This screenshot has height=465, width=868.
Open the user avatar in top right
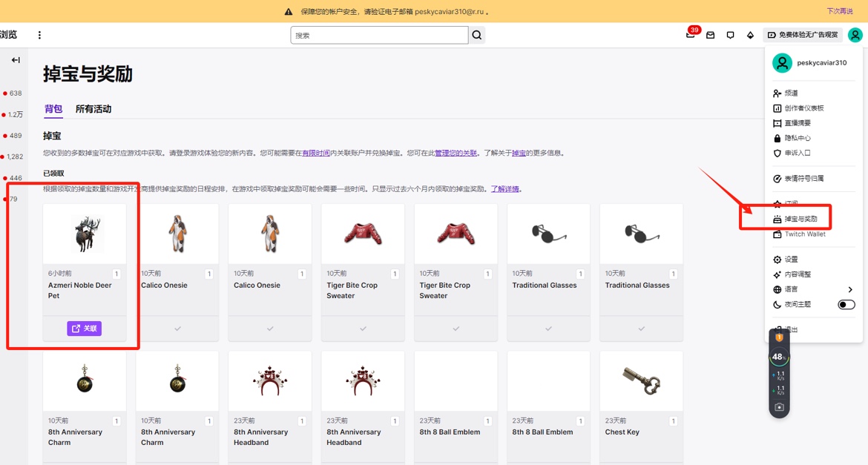[x=855, y=35]
